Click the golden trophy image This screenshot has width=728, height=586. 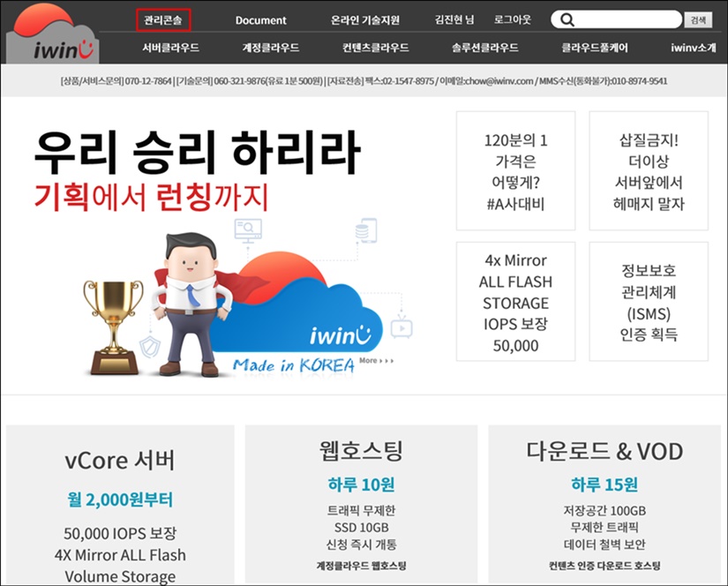coord(114,327)
